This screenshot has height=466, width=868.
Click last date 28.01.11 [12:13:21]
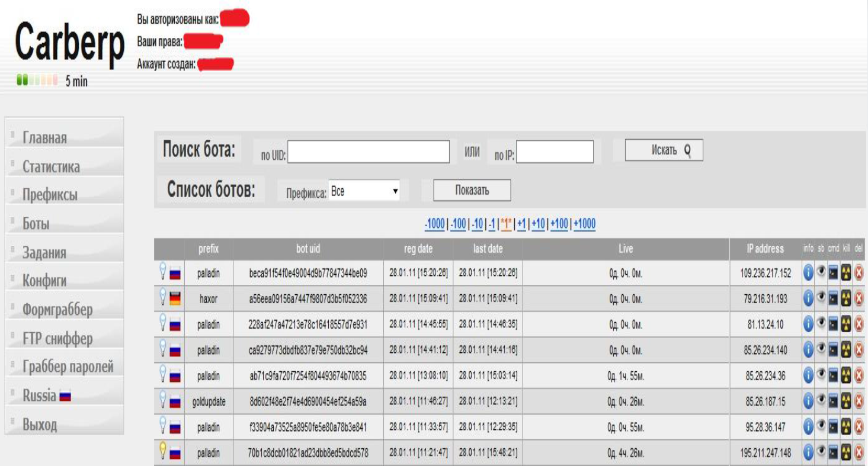[x=488, y=403]
